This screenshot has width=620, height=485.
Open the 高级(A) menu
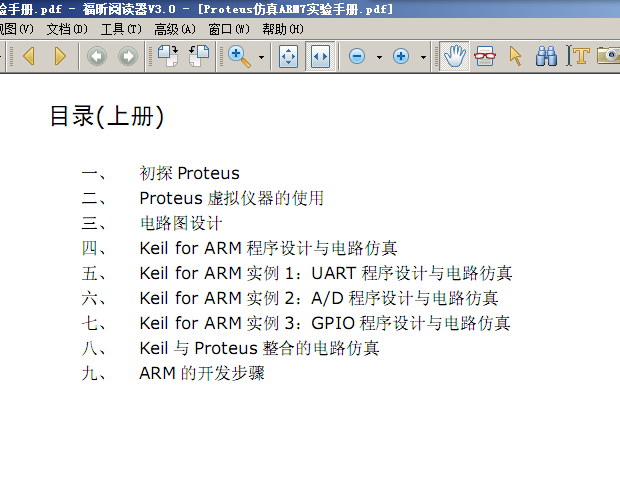175,29
